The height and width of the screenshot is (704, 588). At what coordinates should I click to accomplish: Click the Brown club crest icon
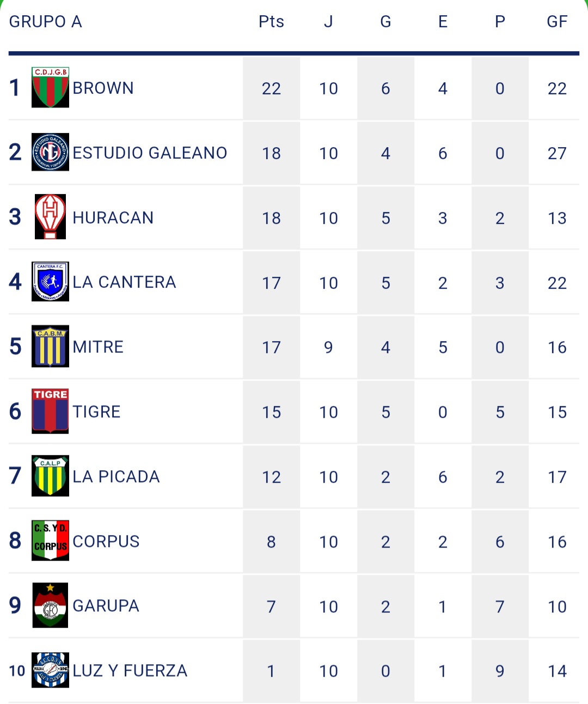click(x=50, y=88)
